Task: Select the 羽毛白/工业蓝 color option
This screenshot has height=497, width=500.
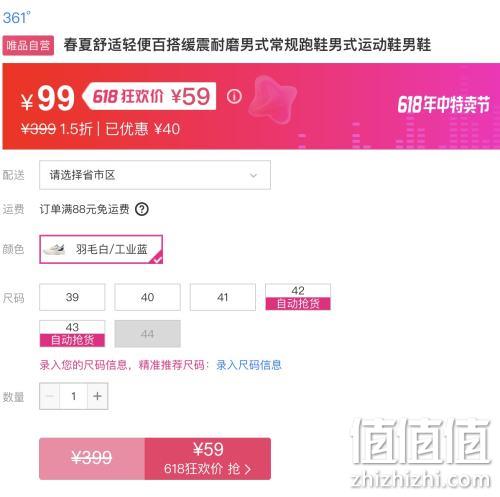Action: [x=101, y=249]
